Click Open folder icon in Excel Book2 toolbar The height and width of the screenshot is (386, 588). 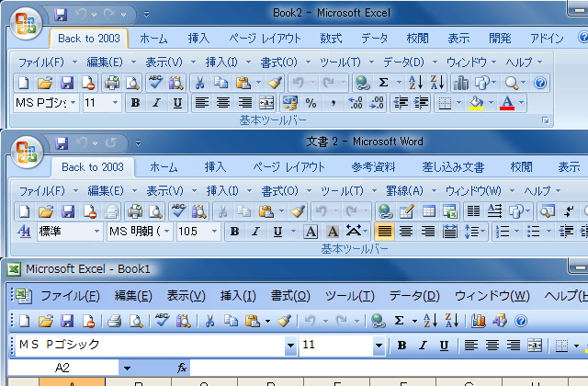pos(45,83)
